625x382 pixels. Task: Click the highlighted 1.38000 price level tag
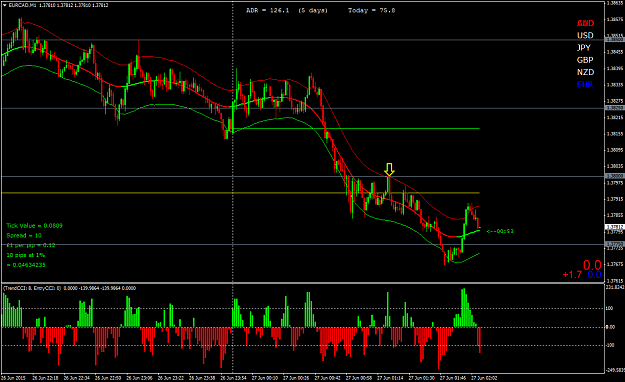point(614,176)
